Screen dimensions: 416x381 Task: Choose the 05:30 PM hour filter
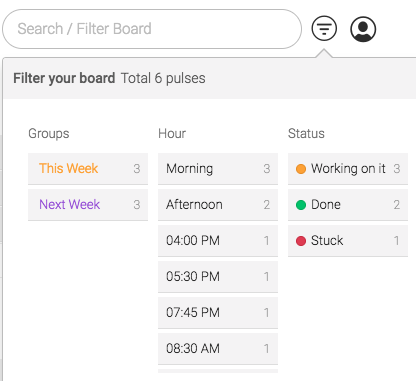(x=218, y=277)
